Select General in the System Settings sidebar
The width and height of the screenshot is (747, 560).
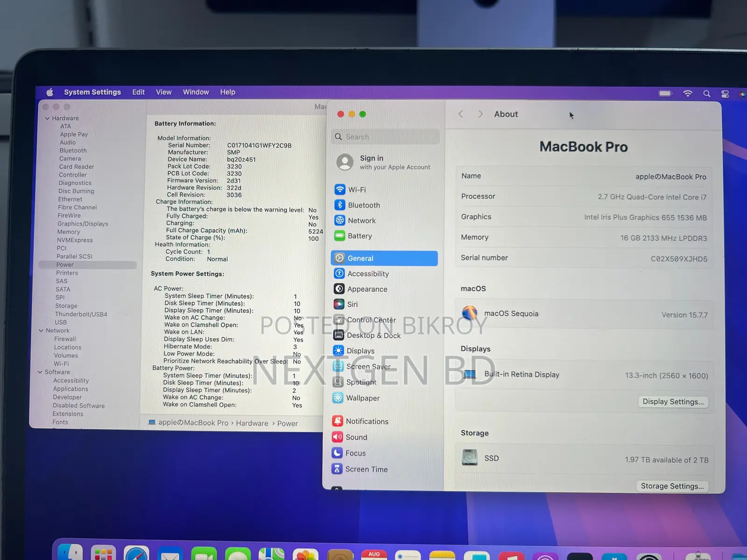(384, 258)
